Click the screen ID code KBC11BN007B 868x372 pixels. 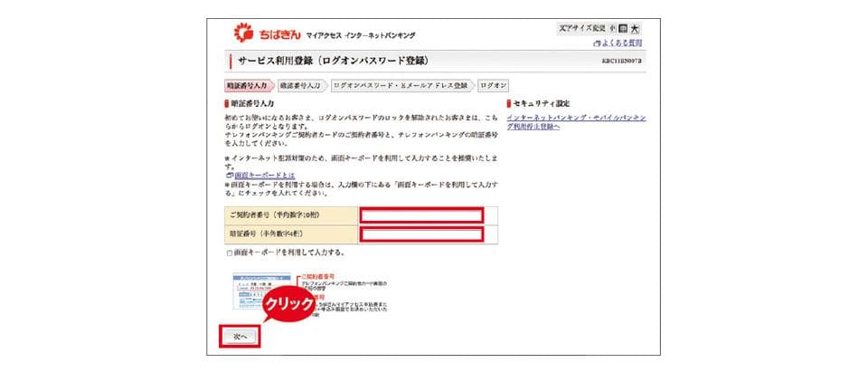621,61
